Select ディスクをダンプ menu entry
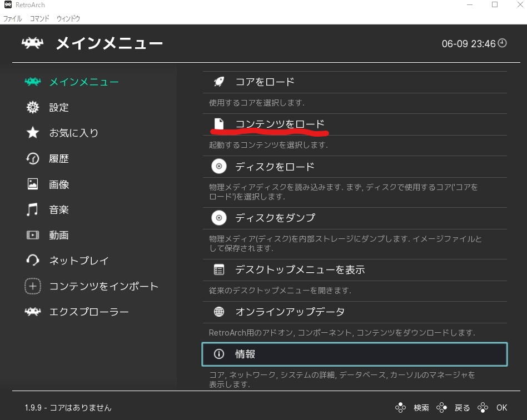The image size is (527, 420). click(x=355, y=218)
